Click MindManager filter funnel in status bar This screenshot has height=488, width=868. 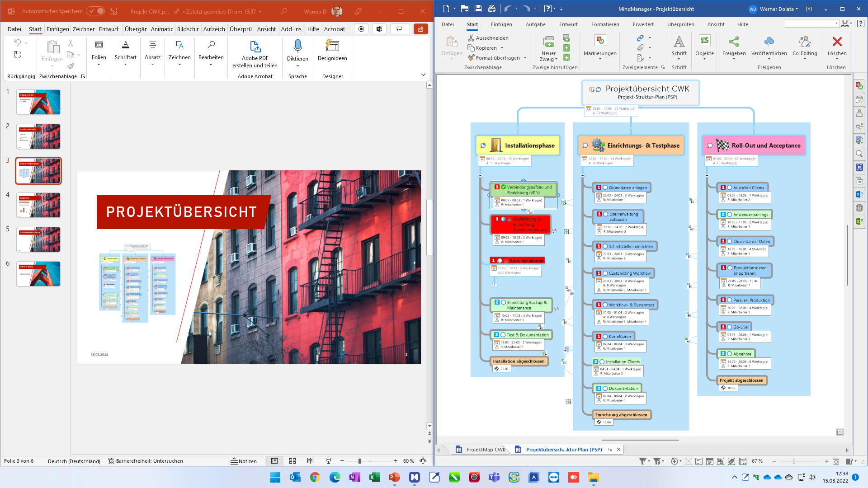(x=642, y=461)
